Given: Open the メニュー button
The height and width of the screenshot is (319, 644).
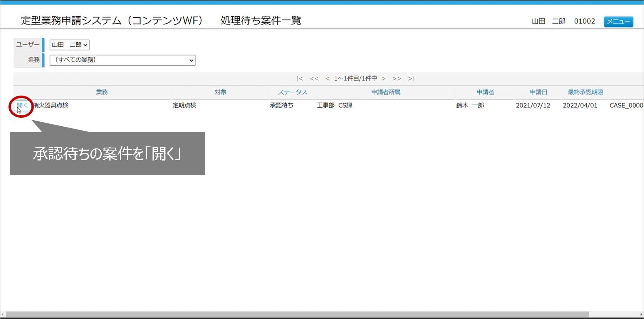Looking at the screenshot, I should click(618, 22).
